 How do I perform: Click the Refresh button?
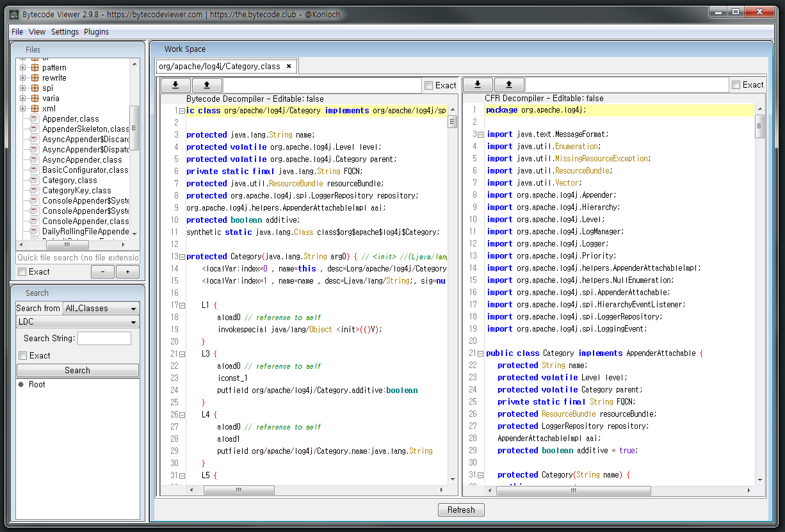tap(461, 510)
